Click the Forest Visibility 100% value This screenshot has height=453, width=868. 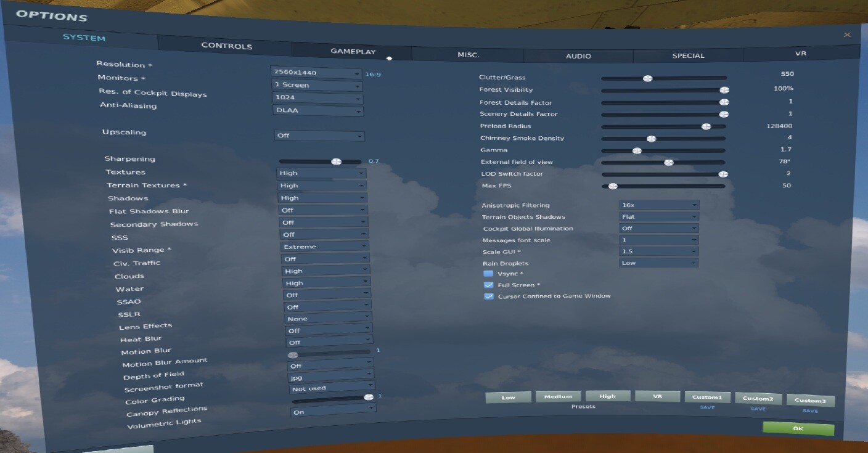(x=783, y=89)
